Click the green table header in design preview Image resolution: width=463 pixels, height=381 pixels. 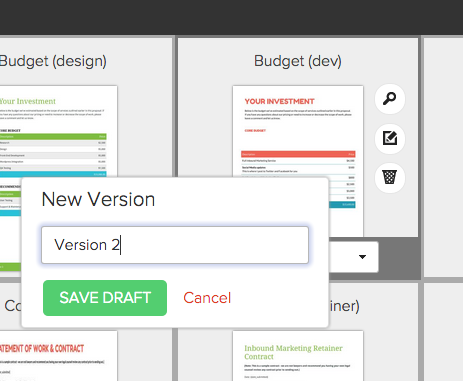pyautogui.click(x=53, y=136)
